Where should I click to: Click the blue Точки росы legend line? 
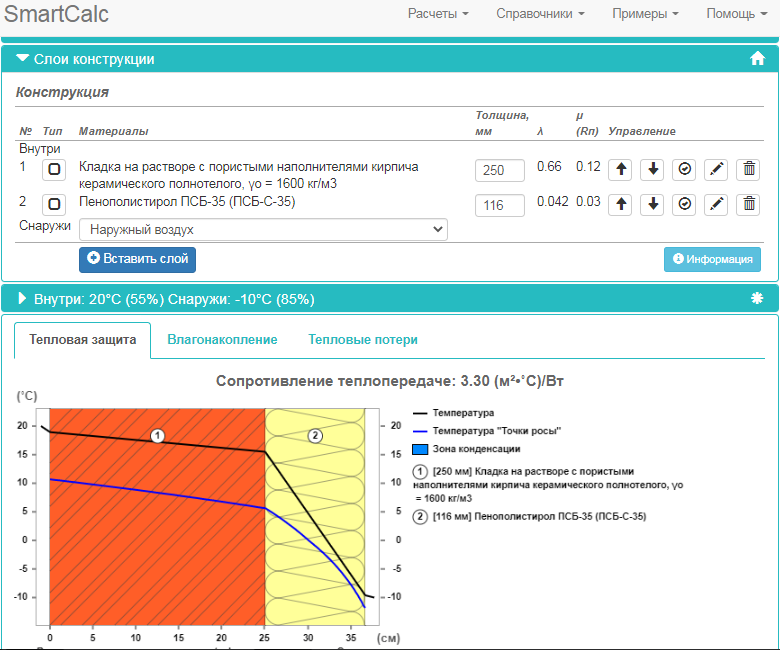point(420,431)
